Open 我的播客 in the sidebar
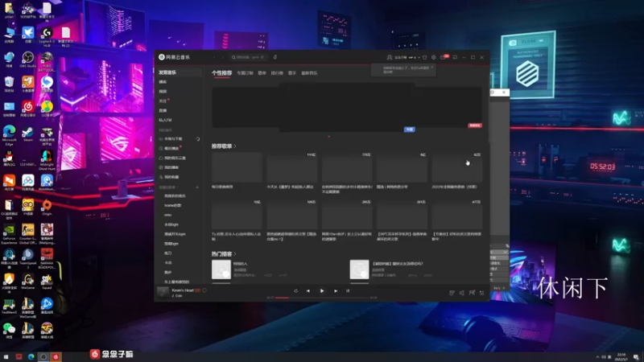Image resolution: width=644 pixels, height=362 pixels. (x=171, y=167)
